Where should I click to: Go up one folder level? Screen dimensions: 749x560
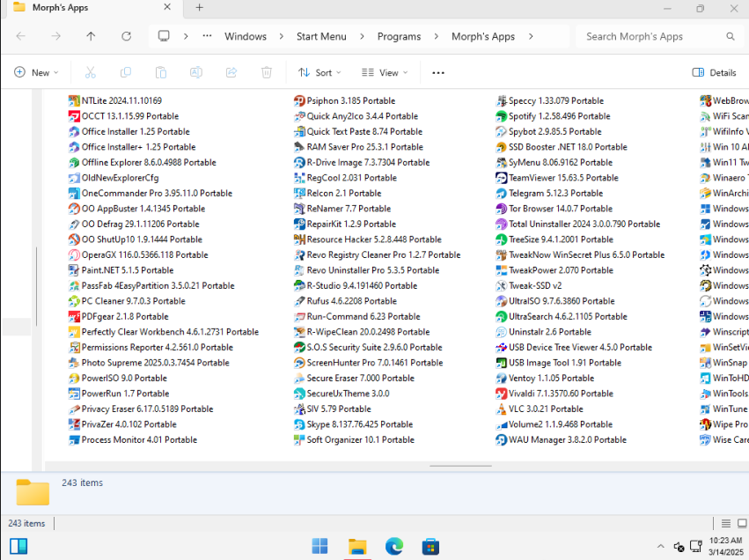pyautogui.click(x=91, y=36)
